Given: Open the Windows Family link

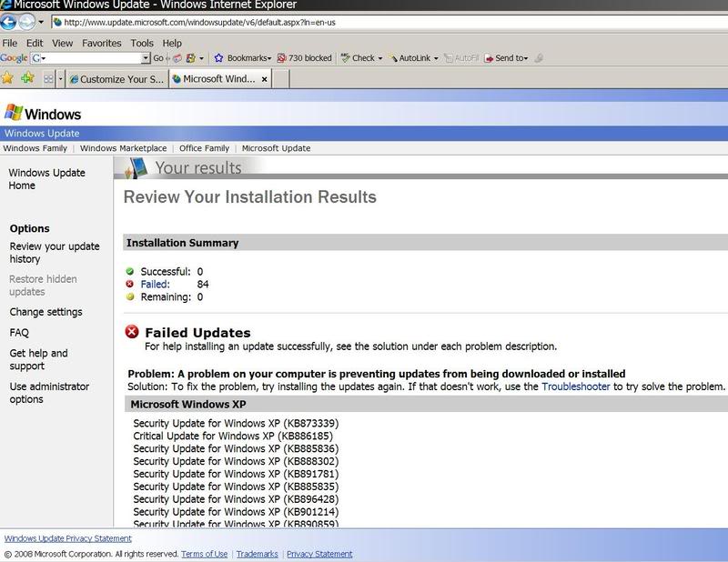Looking at the screenshot, I should [x=35, y=148].
